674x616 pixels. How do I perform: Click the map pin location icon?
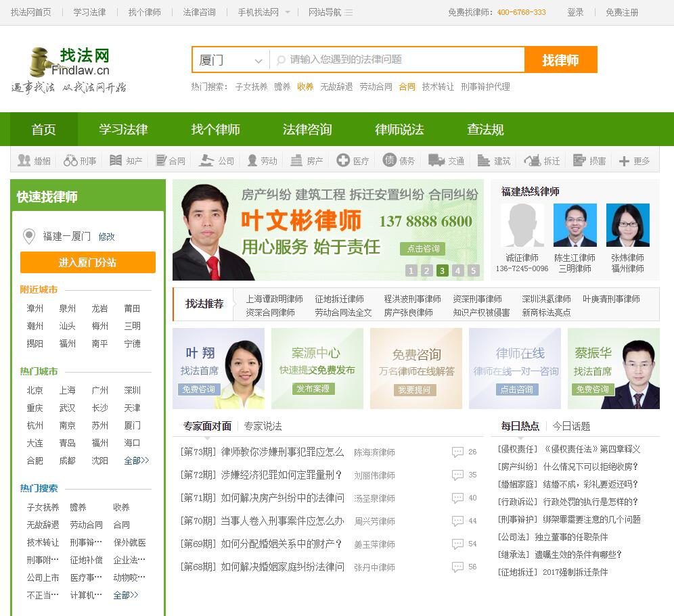point(29,236)
